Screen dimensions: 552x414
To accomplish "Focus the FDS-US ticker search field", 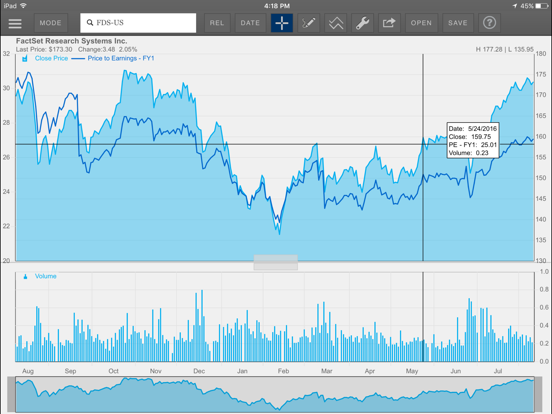I will pos(138,23).
